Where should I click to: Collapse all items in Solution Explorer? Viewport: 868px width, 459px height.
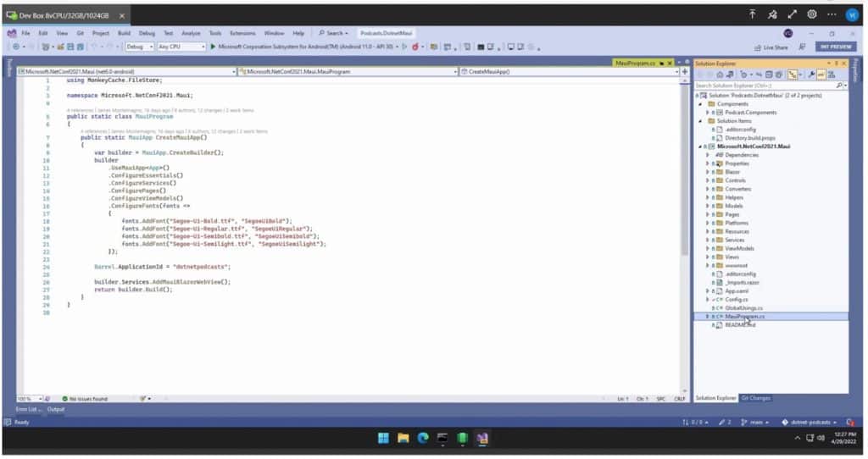(769, 75)
